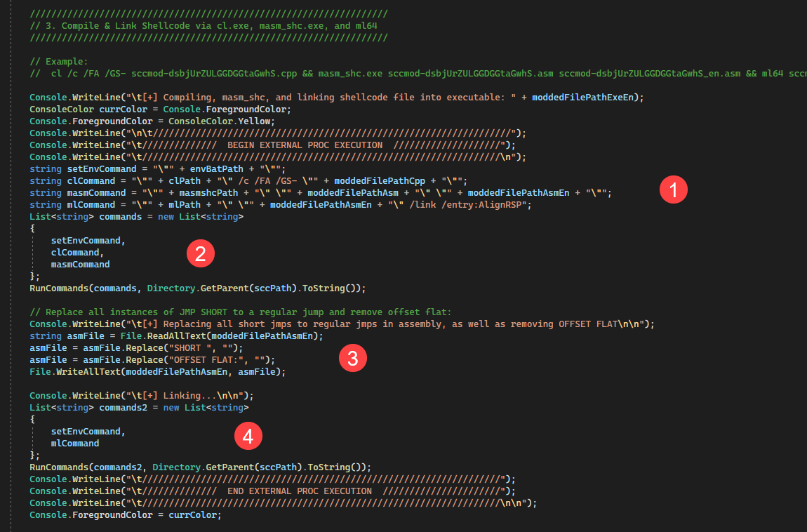Click the List commands2 declaration line

(139, 407)
